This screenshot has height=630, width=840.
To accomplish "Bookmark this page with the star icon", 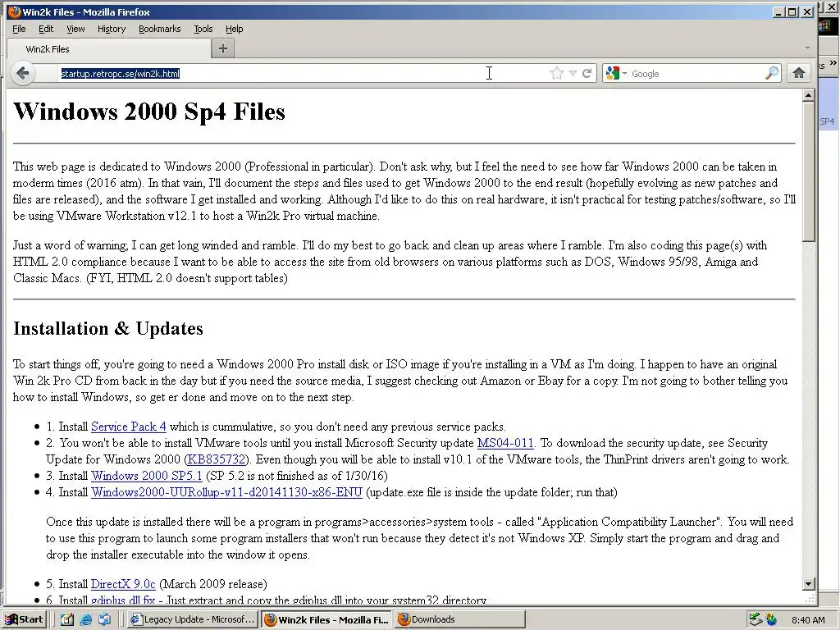I will tap(557, 73).
